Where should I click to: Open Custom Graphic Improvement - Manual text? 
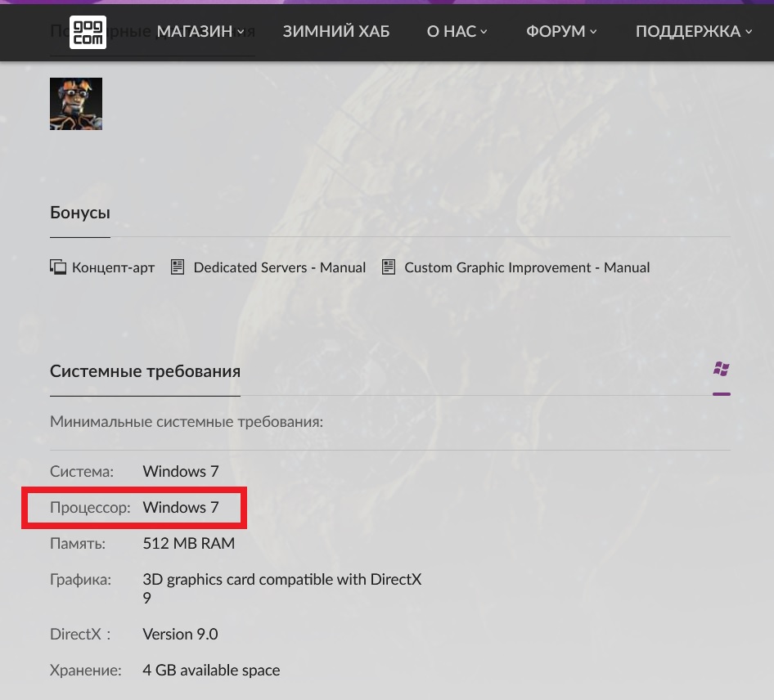click(527, 267)
